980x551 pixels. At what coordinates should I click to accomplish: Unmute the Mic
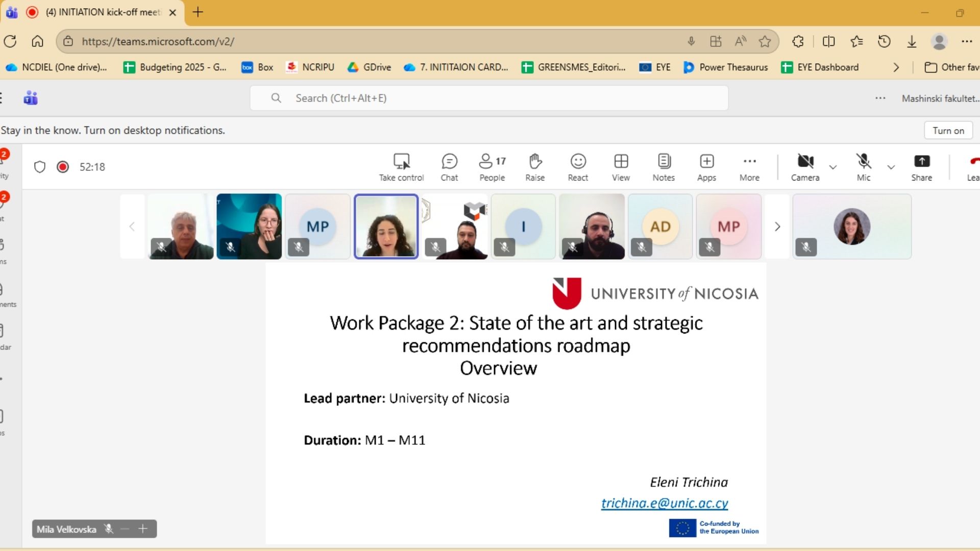(863, 167)
